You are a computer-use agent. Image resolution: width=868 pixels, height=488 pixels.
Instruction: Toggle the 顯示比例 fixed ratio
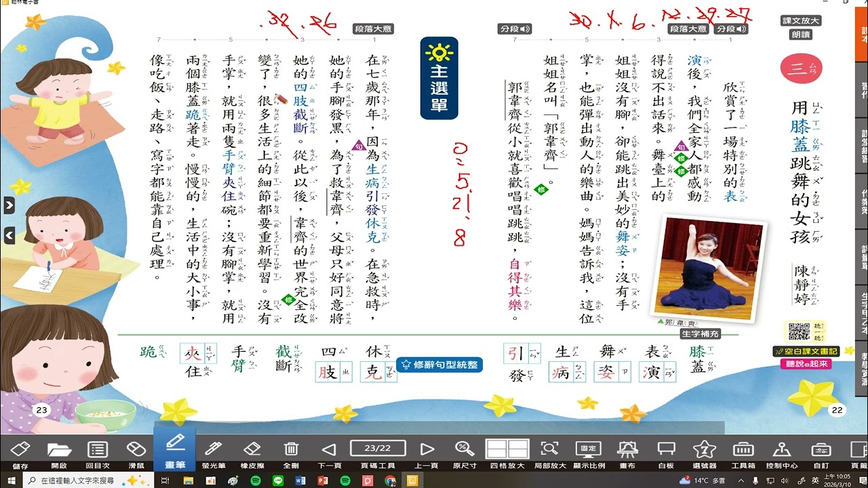pyautogui.click(x=589, y=453)
